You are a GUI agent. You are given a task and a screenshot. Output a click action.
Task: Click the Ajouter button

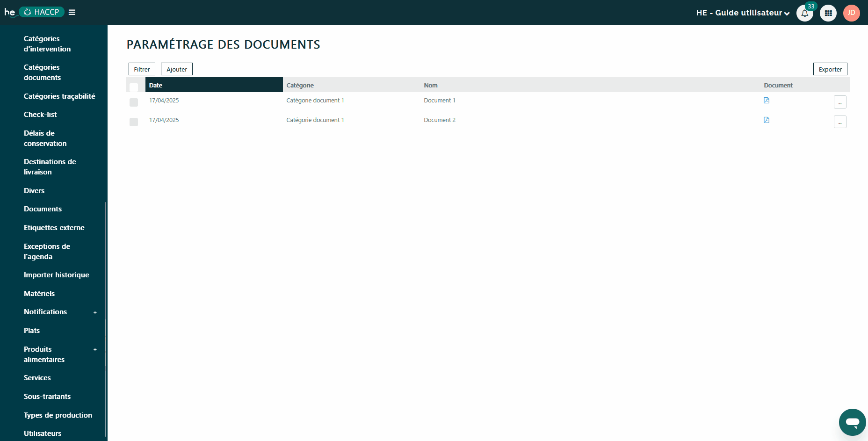[177, 69]
